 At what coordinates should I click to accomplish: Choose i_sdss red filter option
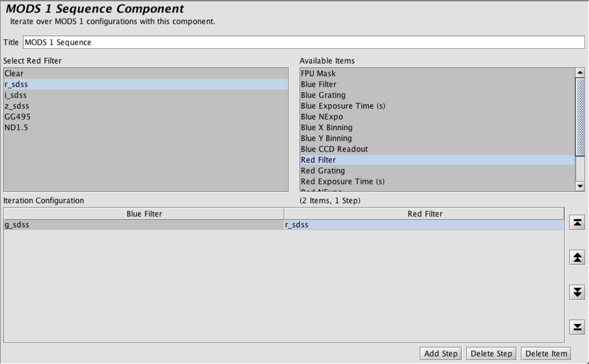[x=146, y=95]
